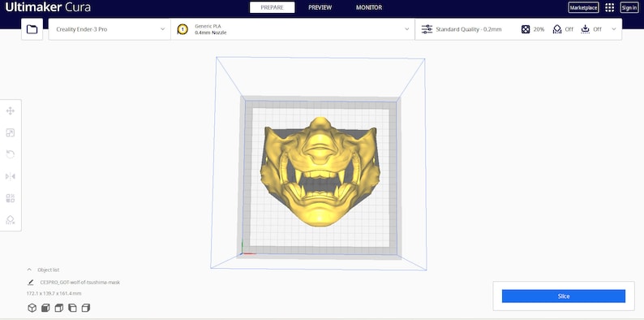Open file using the folder icon
Image resolution: width=644 pixels, height=320 pixels.
[x=32, y=29]
